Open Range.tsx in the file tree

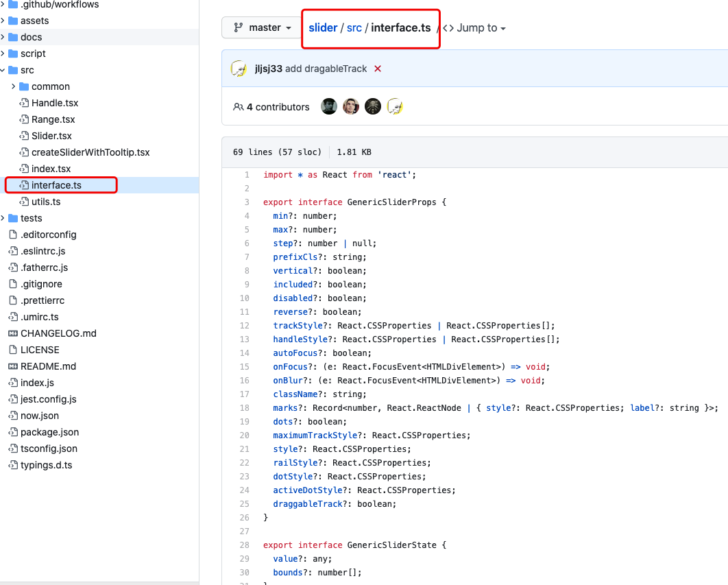click(x=53, y=119)
